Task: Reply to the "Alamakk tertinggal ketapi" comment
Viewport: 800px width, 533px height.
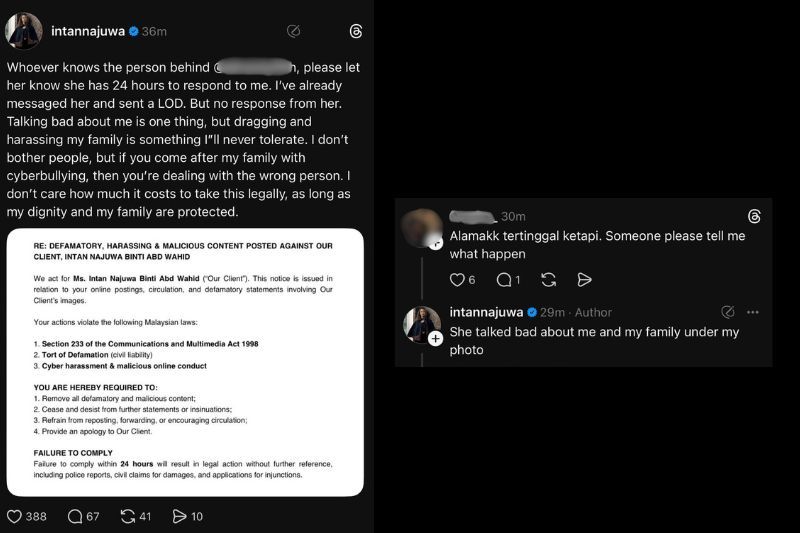Action: (x=503, y=280)
